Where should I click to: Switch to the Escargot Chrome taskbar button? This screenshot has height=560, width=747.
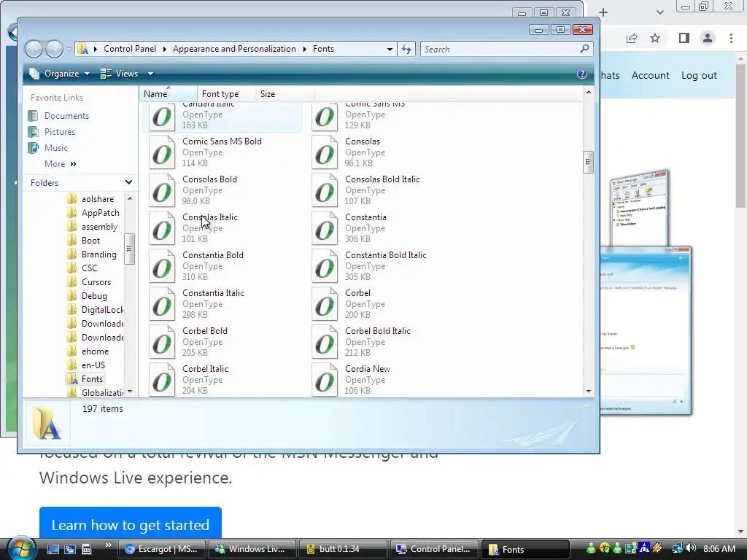pos(161,549)
